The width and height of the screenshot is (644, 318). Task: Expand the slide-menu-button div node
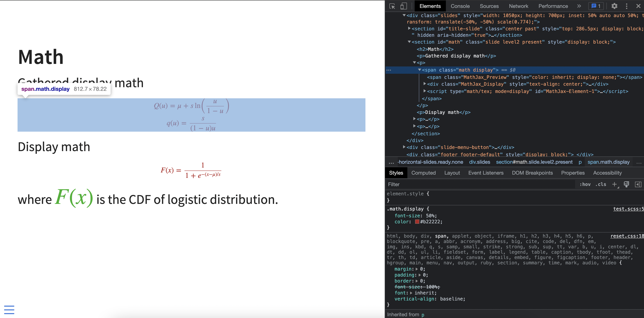click(x=404, y=147)
